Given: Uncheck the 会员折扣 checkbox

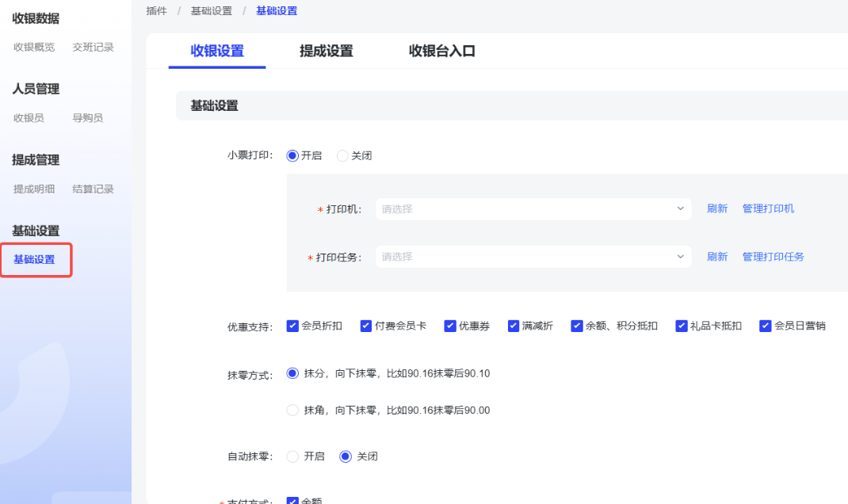Looking at the screenshot, I should pos(293,326).
